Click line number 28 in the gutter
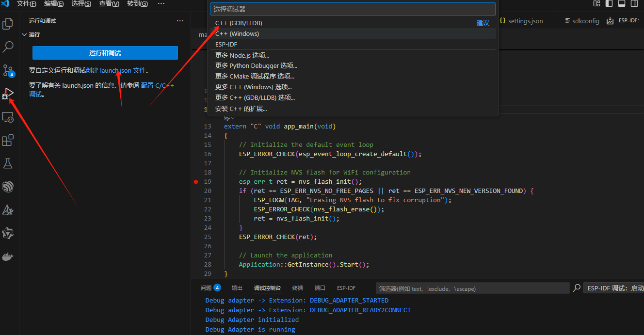Viewport: 644px width, 335px height. pos(208,264)
